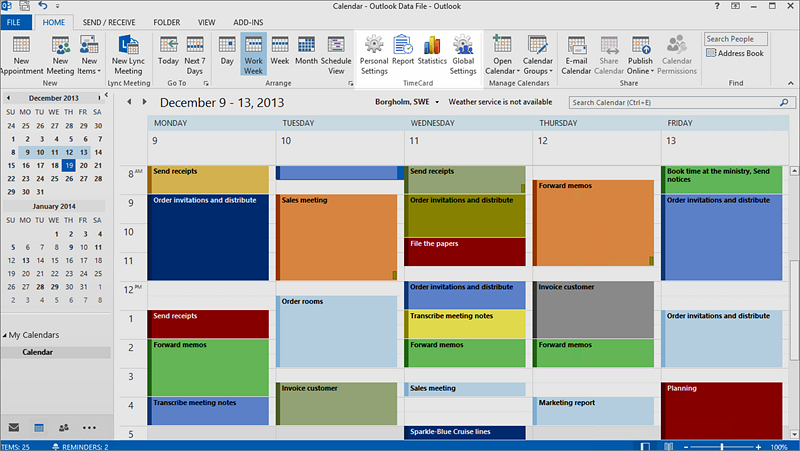
Task: Toggle the Month view arrangement
Action: (x=306, y=54)
